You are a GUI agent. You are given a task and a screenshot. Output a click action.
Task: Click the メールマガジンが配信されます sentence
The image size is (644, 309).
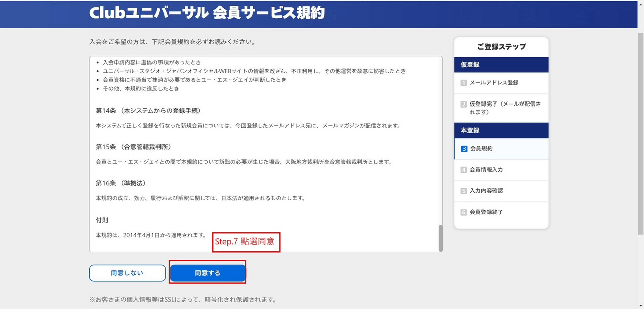pos(248,126)
